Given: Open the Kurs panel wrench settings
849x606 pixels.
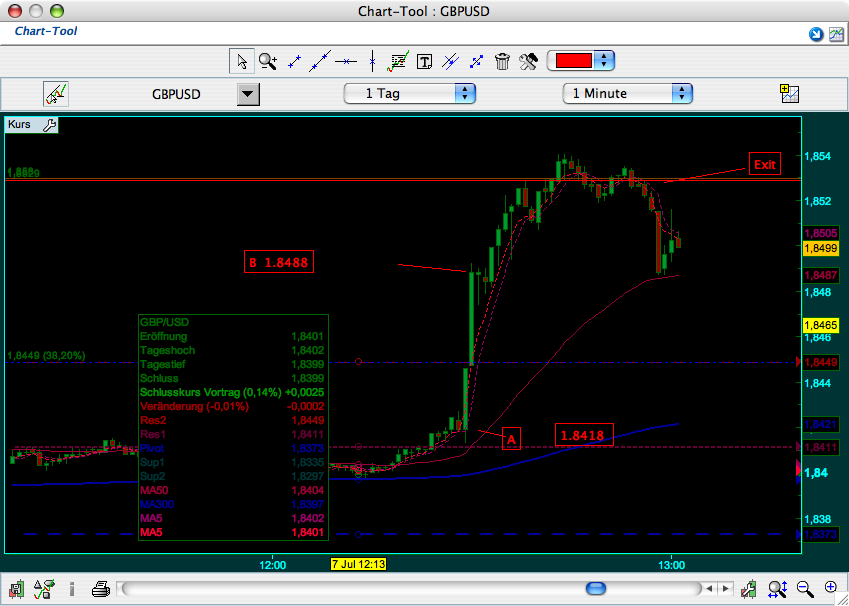Looking at the screenshot, I should (x=49, y=125).
